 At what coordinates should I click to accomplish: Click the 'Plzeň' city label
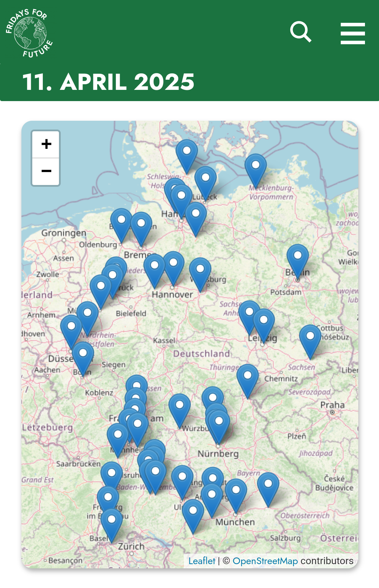click(x=297, y=436)
